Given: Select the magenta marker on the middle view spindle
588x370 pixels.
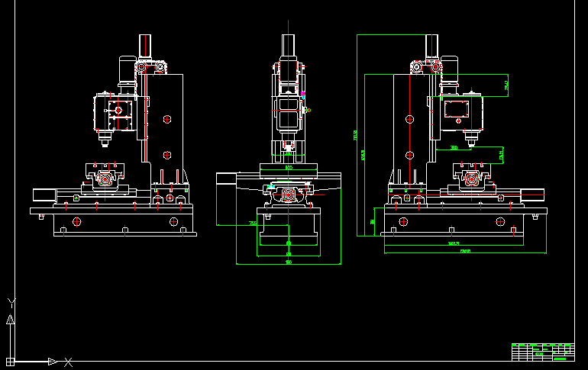Looking at the screenshot, I should point(303,95).
